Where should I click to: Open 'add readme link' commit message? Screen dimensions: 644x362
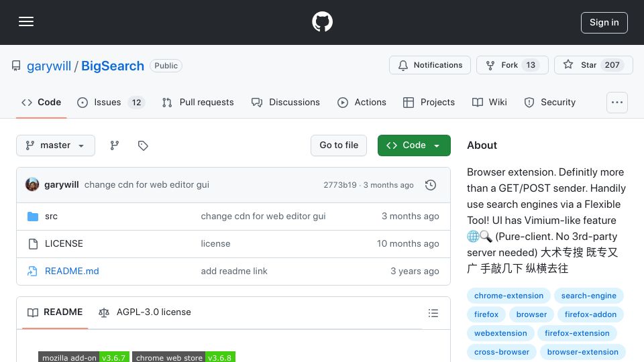tap(234, 271)
